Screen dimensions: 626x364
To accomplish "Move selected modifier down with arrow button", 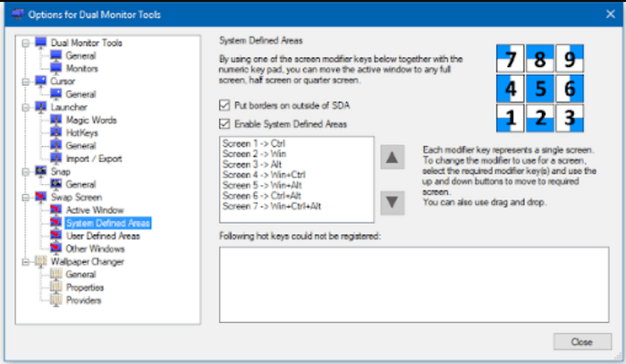I will (x=392, y=203).
